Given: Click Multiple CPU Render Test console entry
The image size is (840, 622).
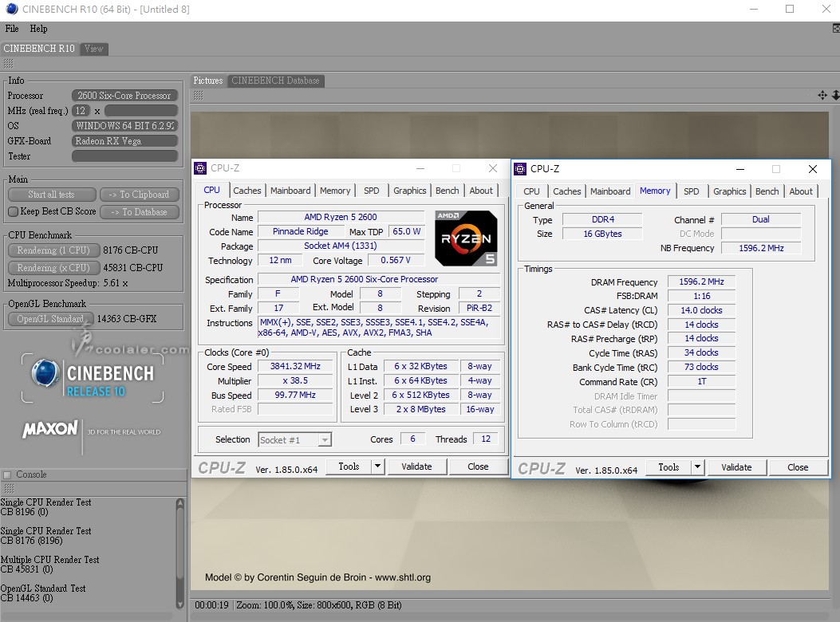Looking at the screenshot, I should pos(49,564).
